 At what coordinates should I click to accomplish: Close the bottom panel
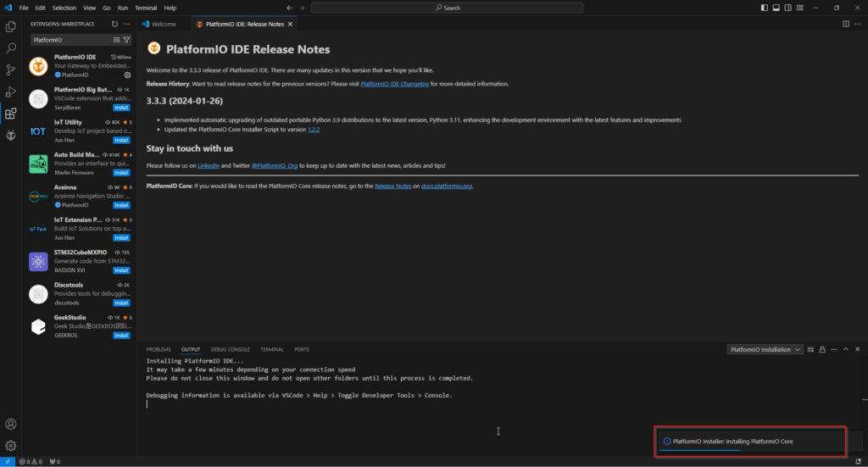[x=858, y=350]
